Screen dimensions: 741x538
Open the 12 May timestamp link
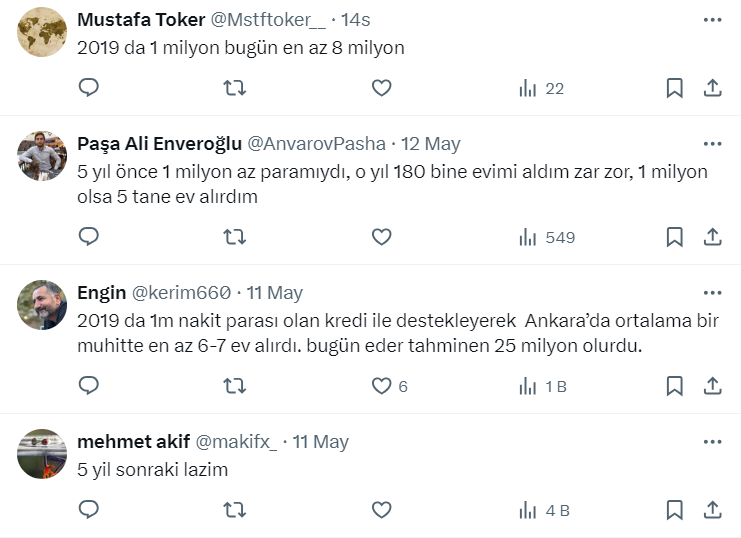[431, 143]
